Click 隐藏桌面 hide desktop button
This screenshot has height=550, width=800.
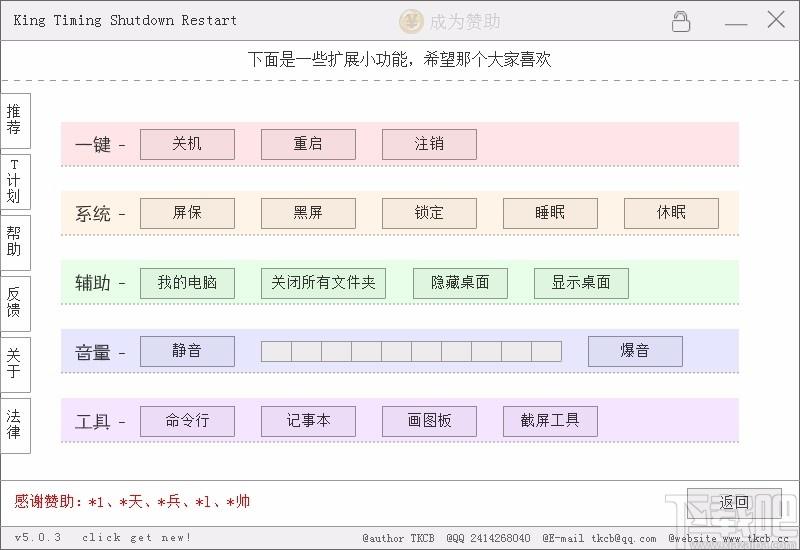(x=460, y=283)
